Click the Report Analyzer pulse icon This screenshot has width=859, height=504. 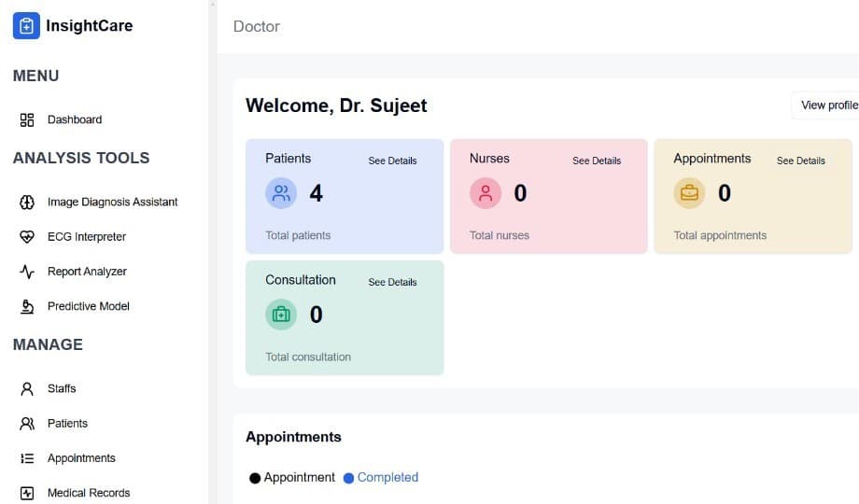pyautogui.click(x=27, y=272)
